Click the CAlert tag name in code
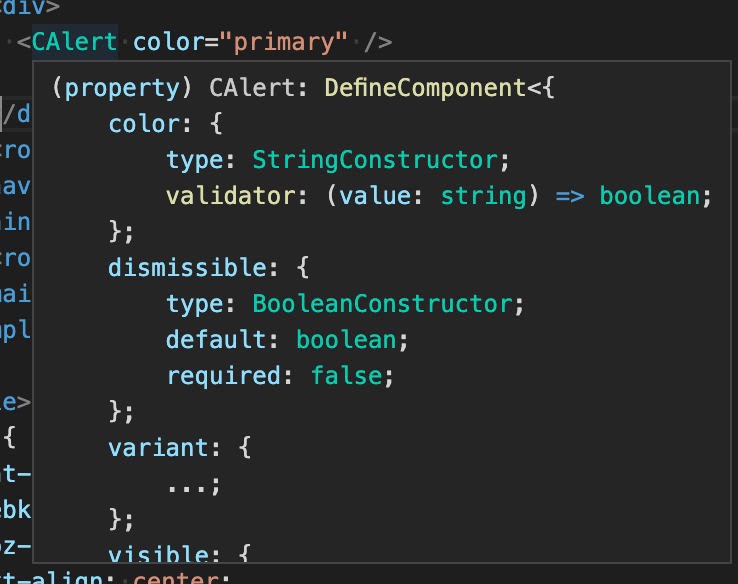738x584 pixels. (x=74, y=42)
